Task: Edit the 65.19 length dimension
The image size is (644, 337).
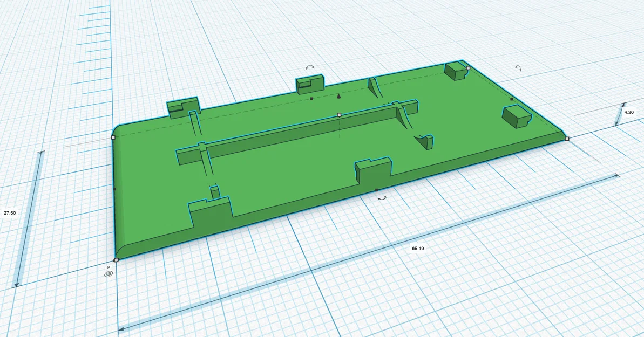Action: pyautogui.click(x=418, y=249)
